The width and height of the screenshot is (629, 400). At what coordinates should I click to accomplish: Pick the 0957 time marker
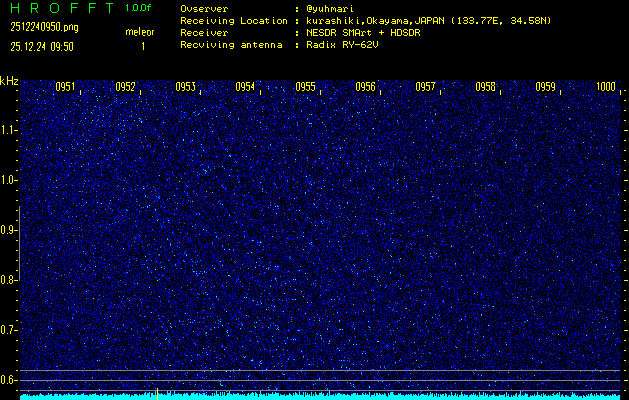426,88
